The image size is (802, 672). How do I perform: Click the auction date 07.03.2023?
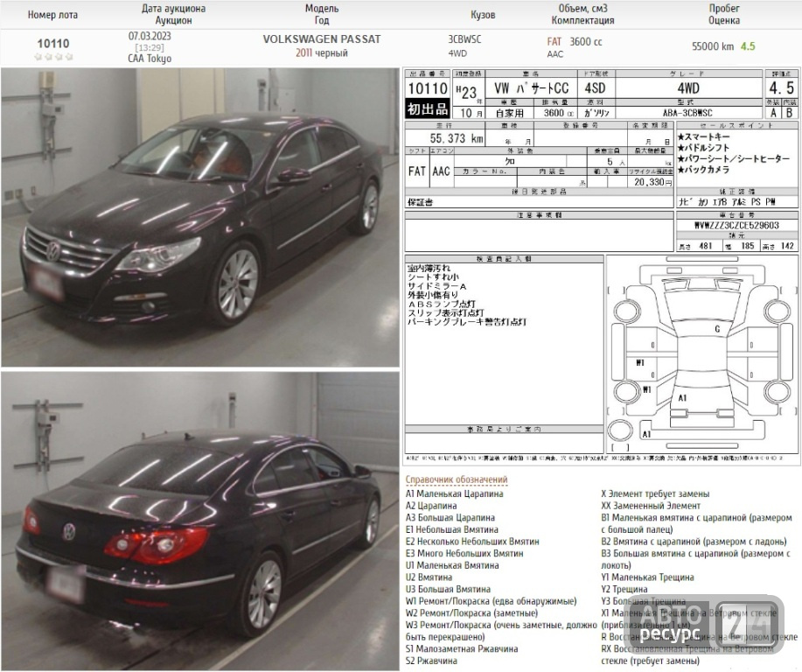[150, 37]
